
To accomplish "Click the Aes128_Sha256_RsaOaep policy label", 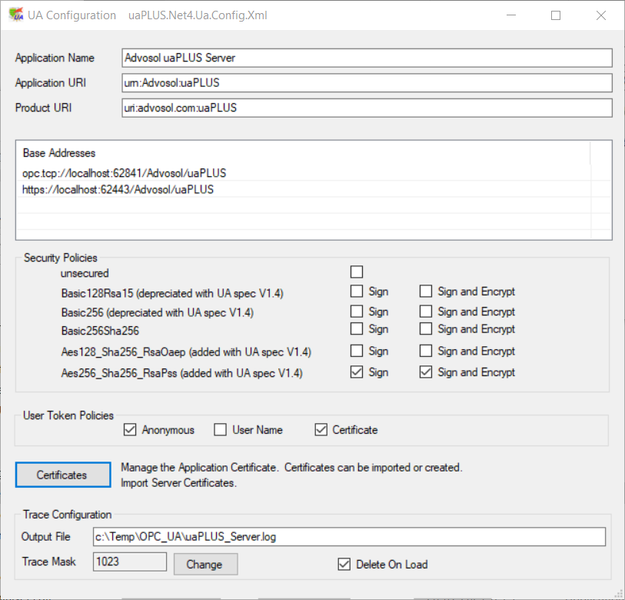I will [186, 352].
